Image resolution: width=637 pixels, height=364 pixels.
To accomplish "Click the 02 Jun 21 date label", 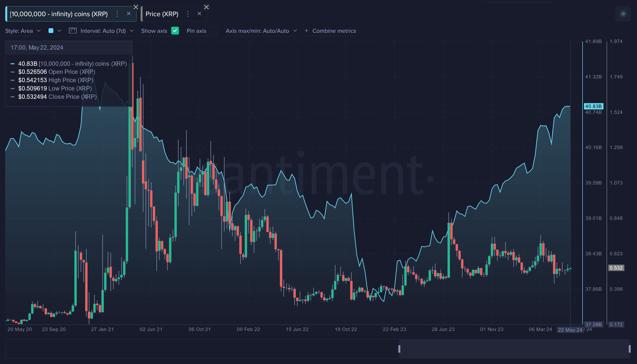I will pos(151,329).
